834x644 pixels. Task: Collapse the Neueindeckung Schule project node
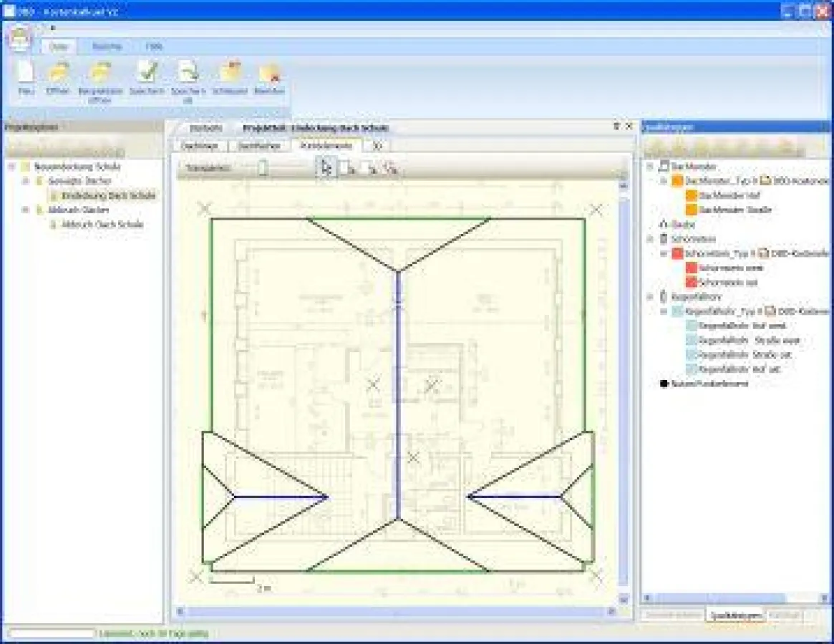(x=13, y=167)
